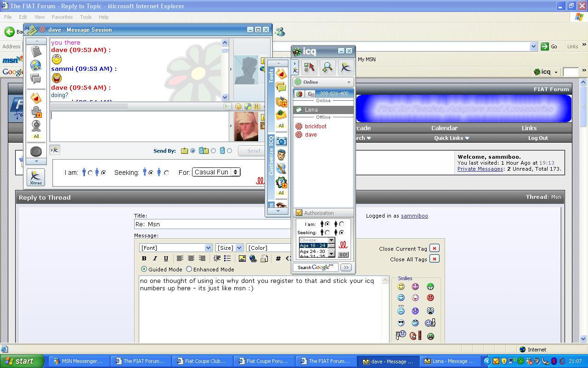Expand the Quick Links forum menu
This screenshot has height=368, width=588.
452,138
